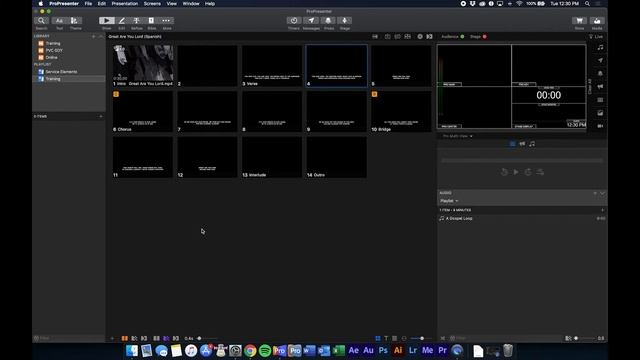Open the Bible tool

[x=151, y=20]
